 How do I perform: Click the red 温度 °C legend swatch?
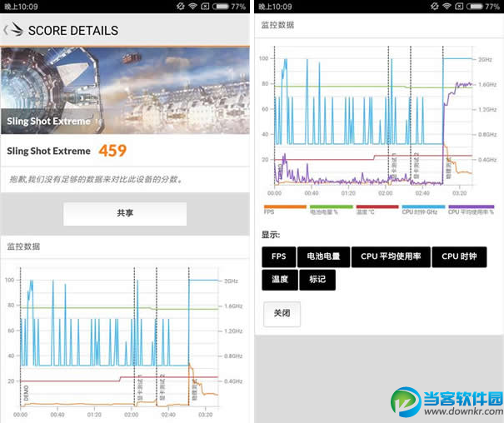377,207
